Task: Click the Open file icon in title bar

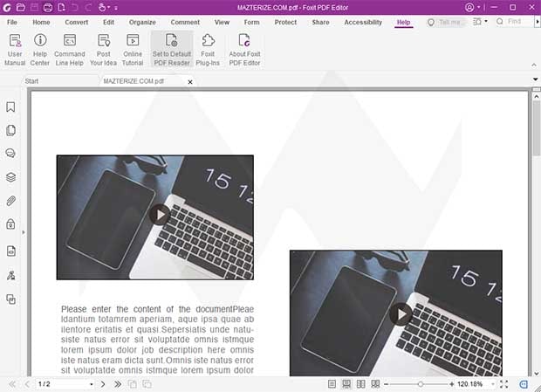Action: (x=21, y=7)
